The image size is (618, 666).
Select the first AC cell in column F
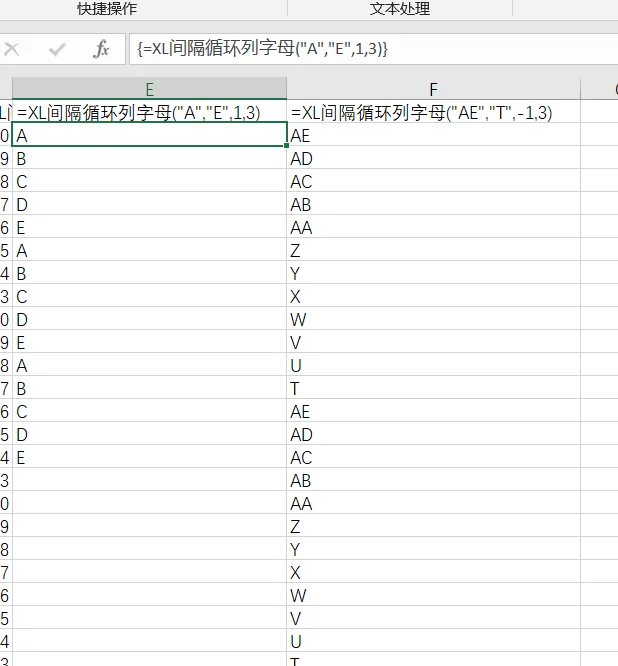click(433, 181)
